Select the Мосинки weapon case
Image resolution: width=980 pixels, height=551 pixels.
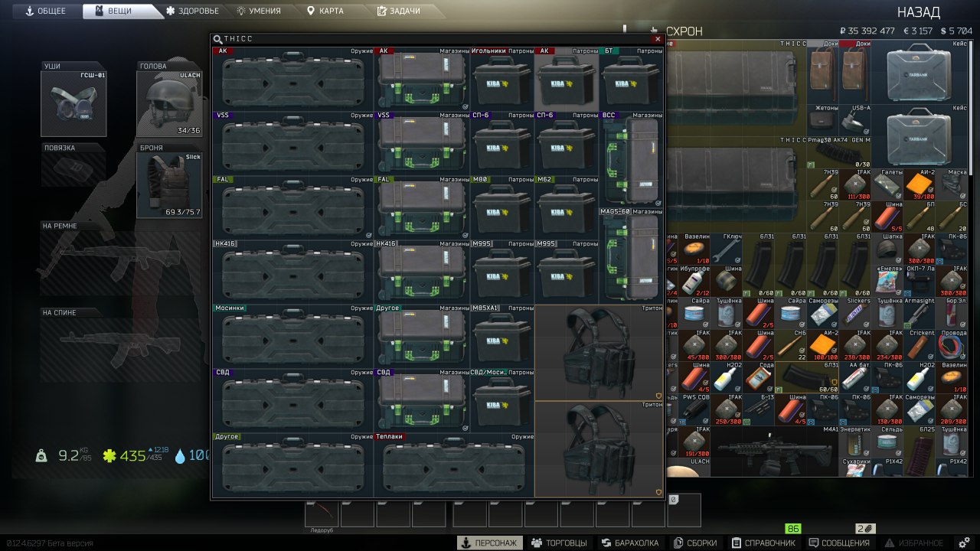pos(292,337)
